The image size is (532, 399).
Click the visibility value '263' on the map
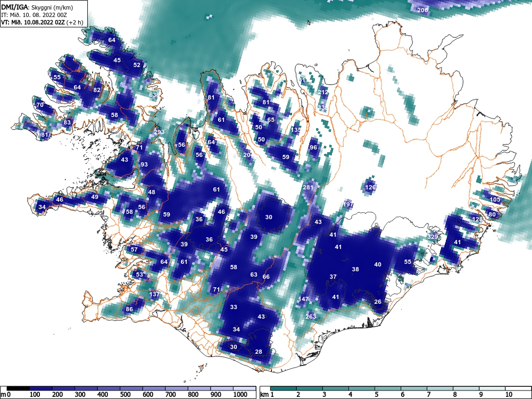click(311, 317)
